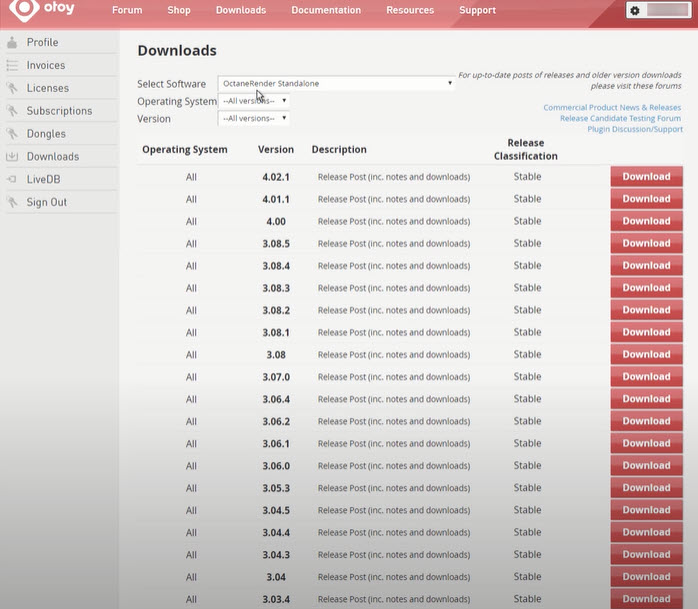Open the Downloads top navigation item
698x609 pixels.
click(x=241, y=10)
